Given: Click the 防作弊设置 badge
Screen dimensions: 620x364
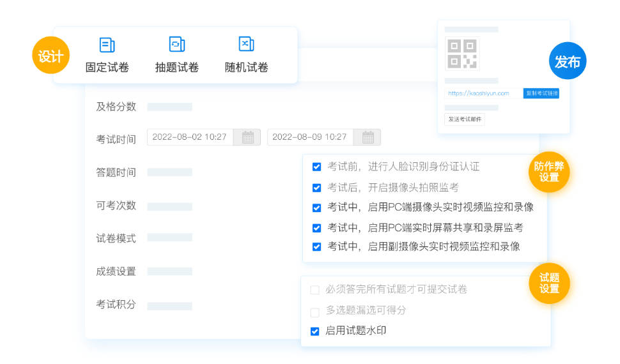Looking at the screenshot, I should [x=549, y=172].
